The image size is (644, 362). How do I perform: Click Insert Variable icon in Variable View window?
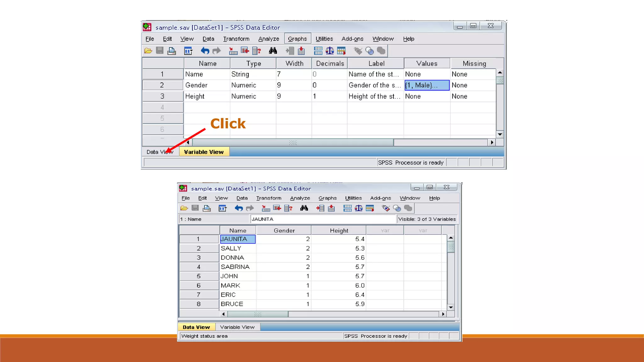pos(301,51)
